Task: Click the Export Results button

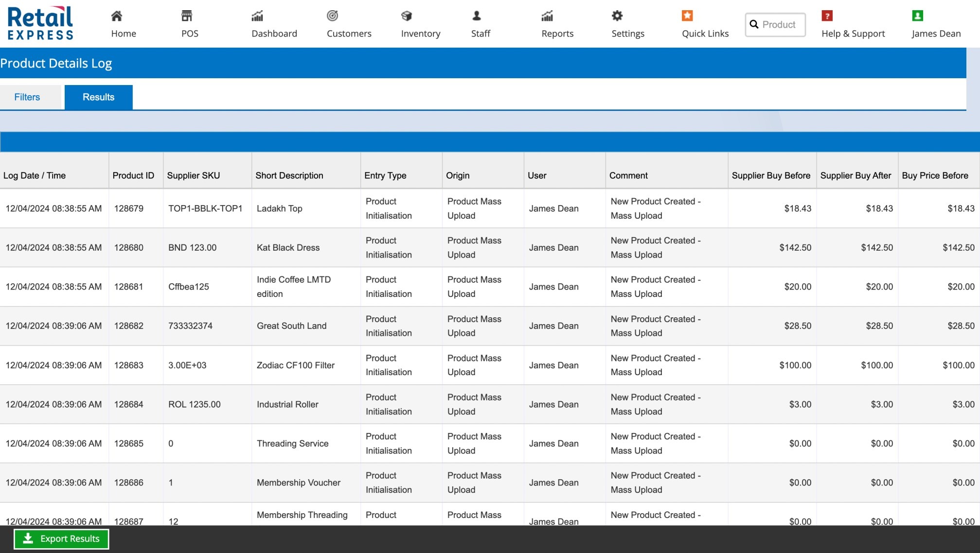Action: coord(61,538)
